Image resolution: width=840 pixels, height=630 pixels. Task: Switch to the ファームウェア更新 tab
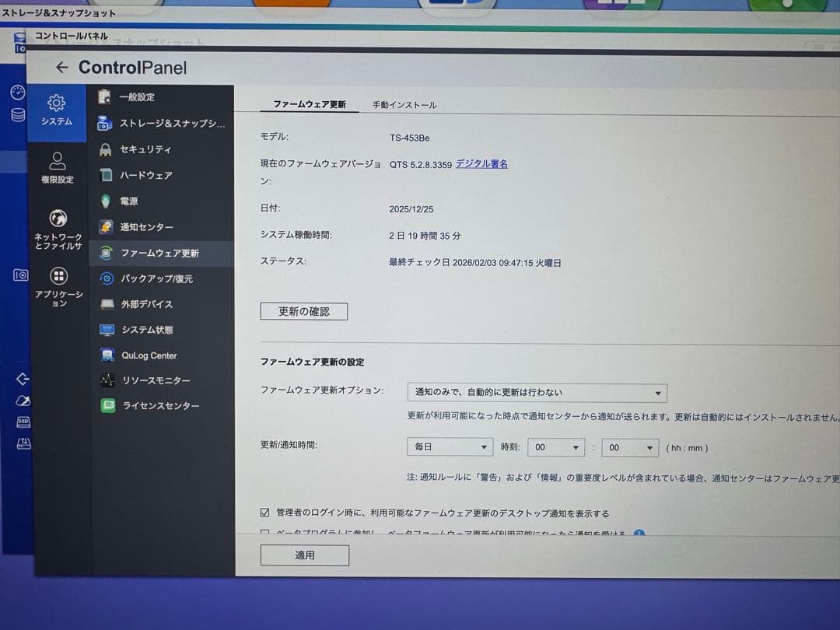pos(310,104)
